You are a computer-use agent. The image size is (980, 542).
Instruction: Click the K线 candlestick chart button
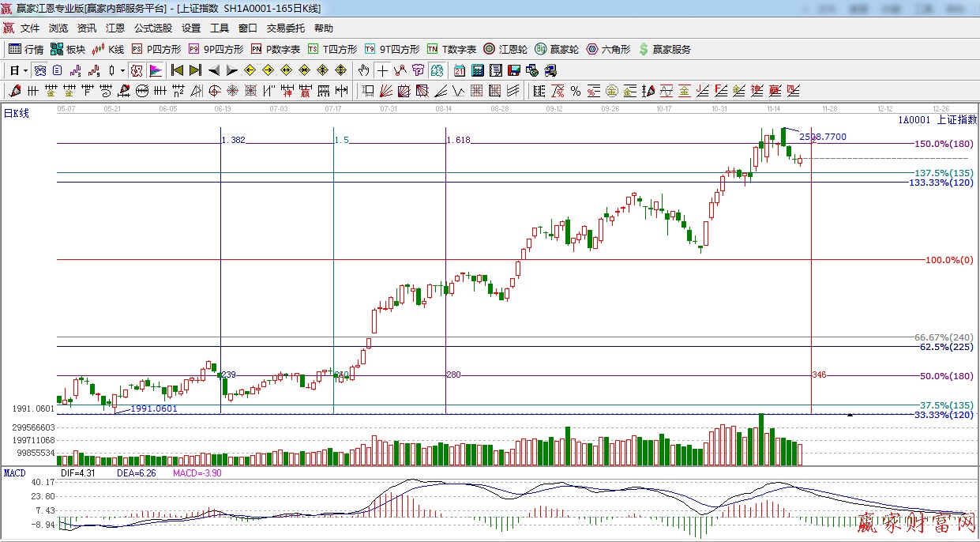(x=107, y=49)
